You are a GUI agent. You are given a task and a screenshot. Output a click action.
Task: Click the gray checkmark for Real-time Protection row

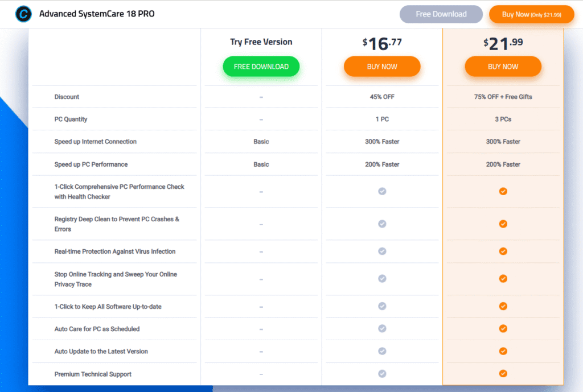tap(382, 251)
